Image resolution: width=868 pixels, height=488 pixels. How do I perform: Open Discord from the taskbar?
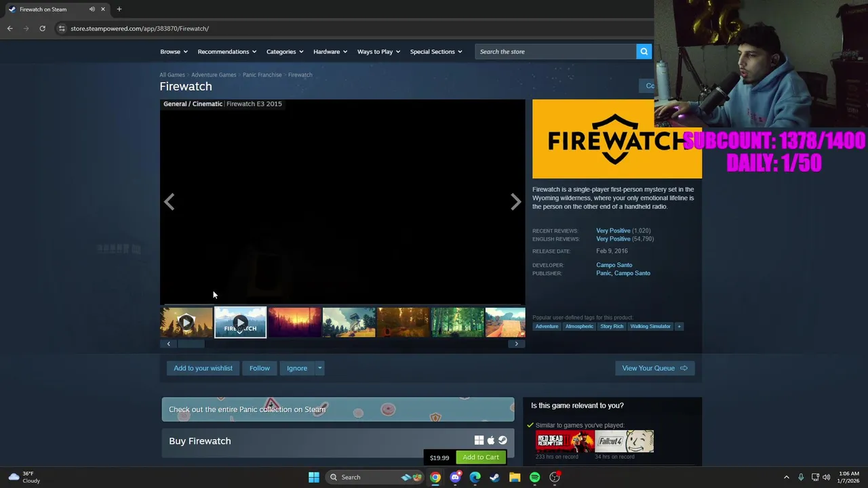(455, 477)
